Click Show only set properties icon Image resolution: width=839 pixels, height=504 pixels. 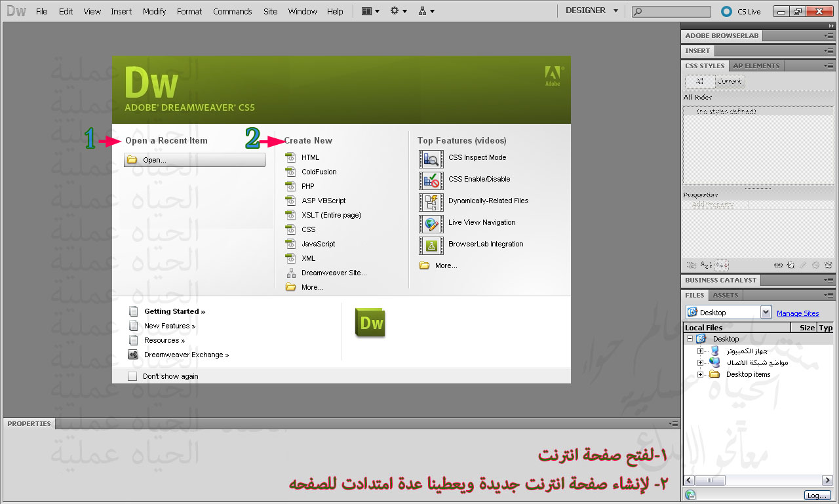721,265
